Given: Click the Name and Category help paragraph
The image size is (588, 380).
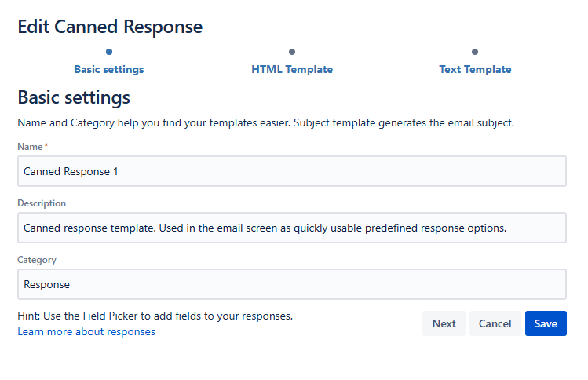Looking at the screenshot, I should point(265,123).
